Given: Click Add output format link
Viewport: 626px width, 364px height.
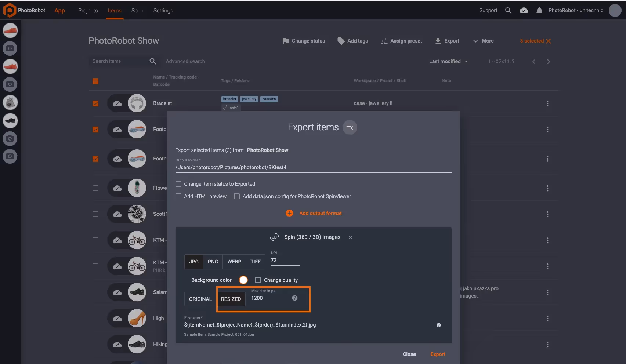Looking at the screenshot, I should pyautogui.click(x=321, y=213).
